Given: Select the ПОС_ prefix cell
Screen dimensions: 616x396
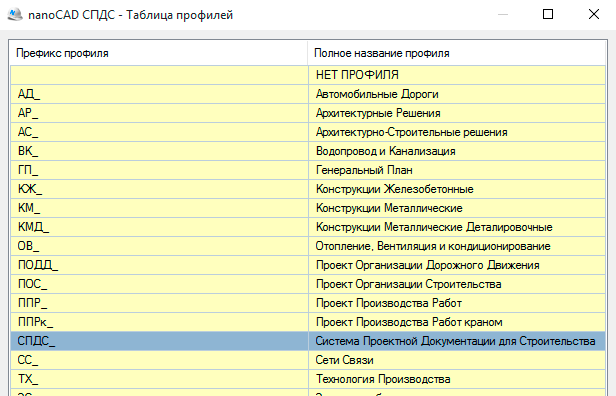Looking at the screenshot, I should coord(160,284).
